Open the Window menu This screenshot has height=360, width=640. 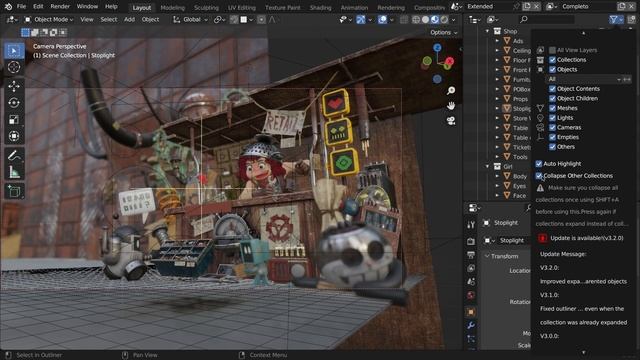click(x=87, y=7)
